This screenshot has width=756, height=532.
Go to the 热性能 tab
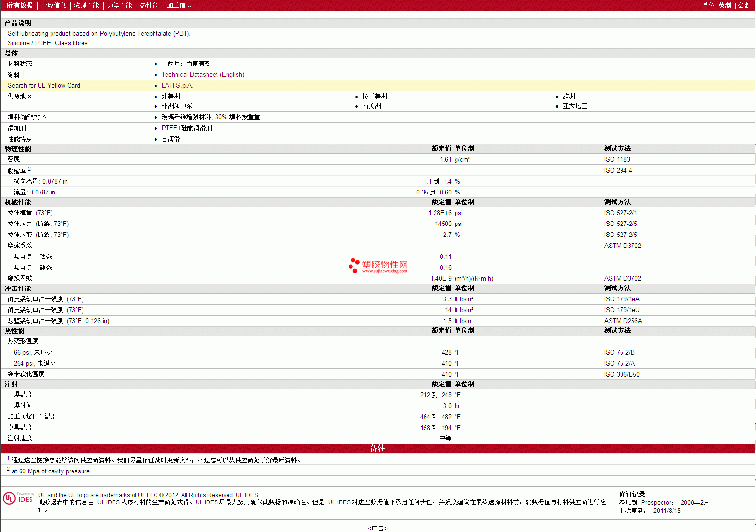click(x=149, y=6)
